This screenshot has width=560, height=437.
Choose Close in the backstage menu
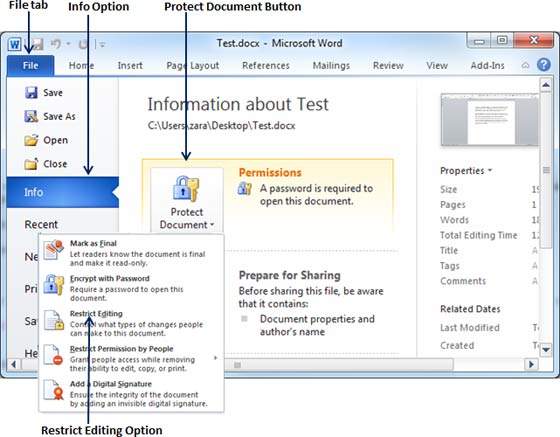[x=55, y=164]
